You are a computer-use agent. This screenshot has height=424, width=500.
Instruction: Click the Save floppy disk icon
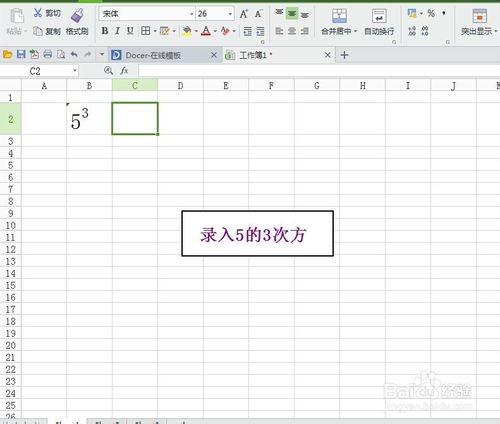click(x=21, y=54)
